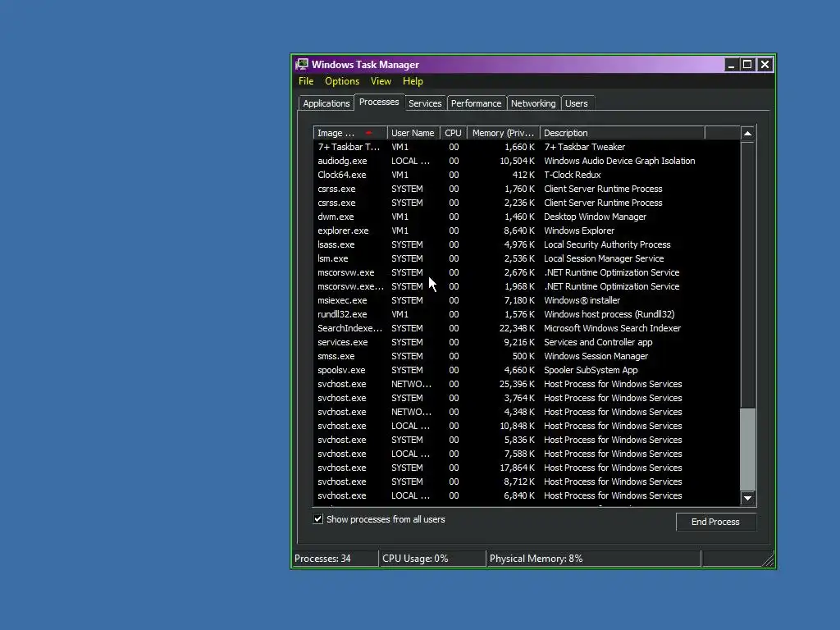This screenshot has height=630, width=840.
Task: Select mscorsvw.exe using 2,676 K
Action: pos(526,272)
